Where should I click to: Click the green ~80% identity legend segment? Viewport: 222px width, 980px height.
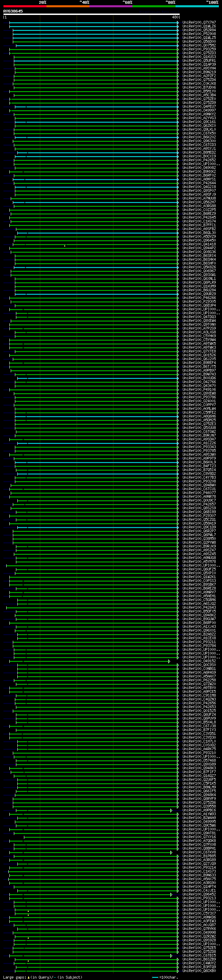coord(154,6)
